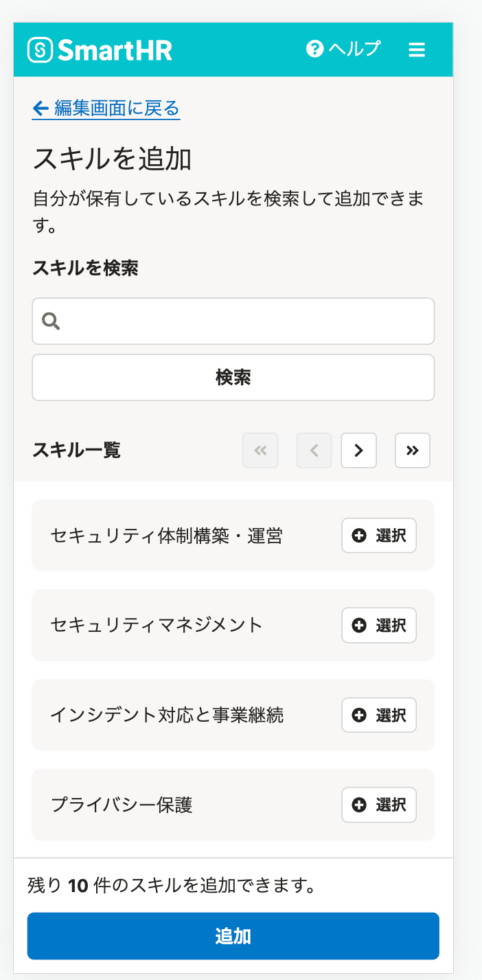Jump to the last page with the double-chevron icon
This screenshot has width=482, height=980.
pyautogui.click(x=413, y=451)
